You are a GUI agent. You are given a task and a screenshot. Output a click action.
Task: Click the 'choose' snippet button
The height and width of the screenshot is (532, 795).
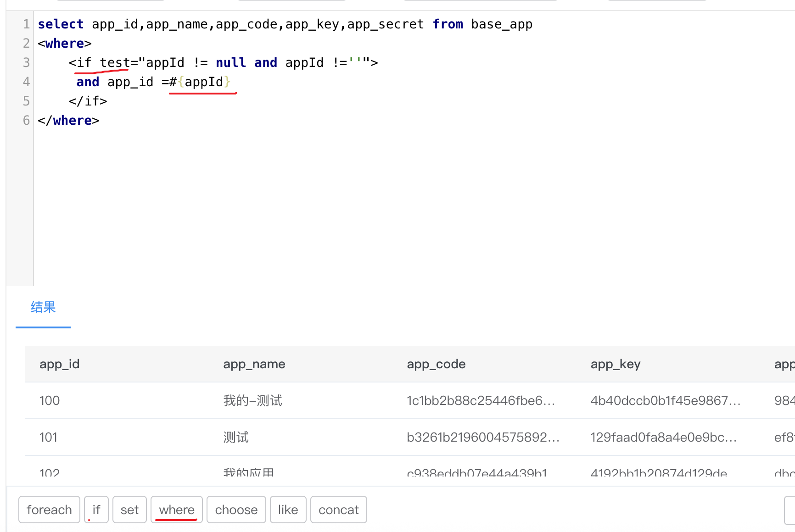tap(236, 510)
